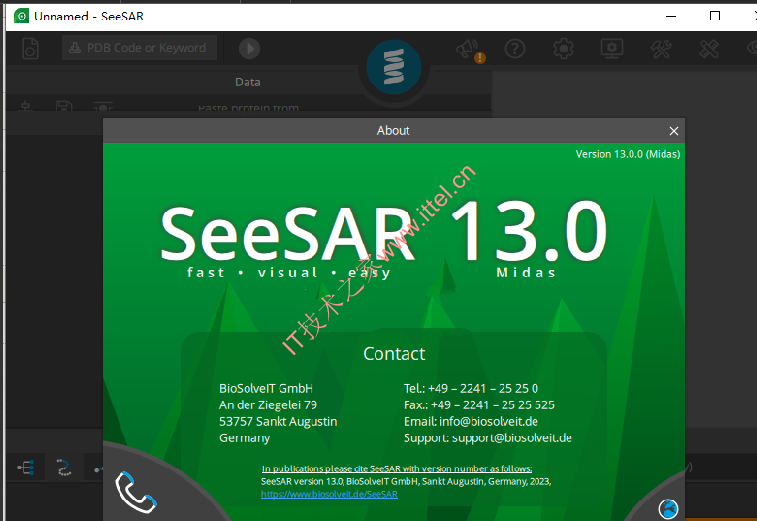Click the wrench and screwdriver tools icon
This screenshot has width=757, height=521.
660,49
